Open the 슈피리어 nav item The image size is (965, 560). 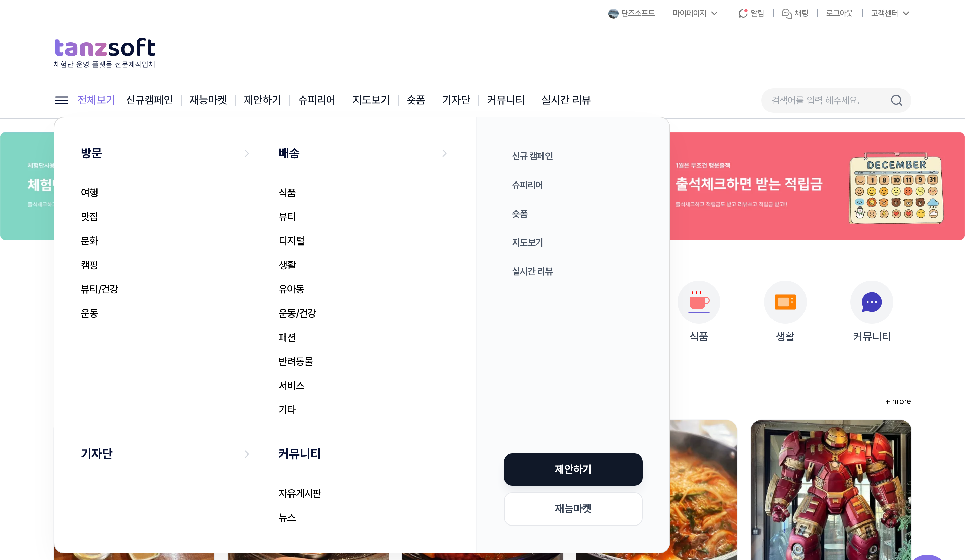click(x=317, y=100)
